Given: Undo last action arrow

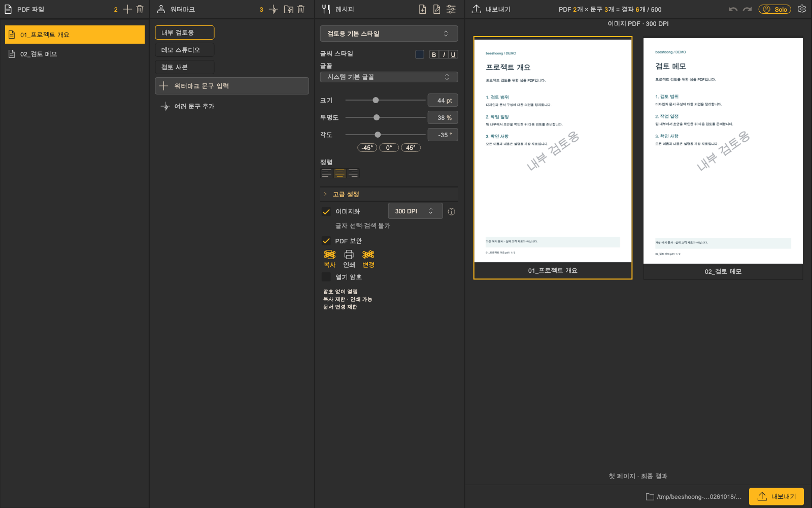Looking at the screenshot, I should click(x=733, y=9).
